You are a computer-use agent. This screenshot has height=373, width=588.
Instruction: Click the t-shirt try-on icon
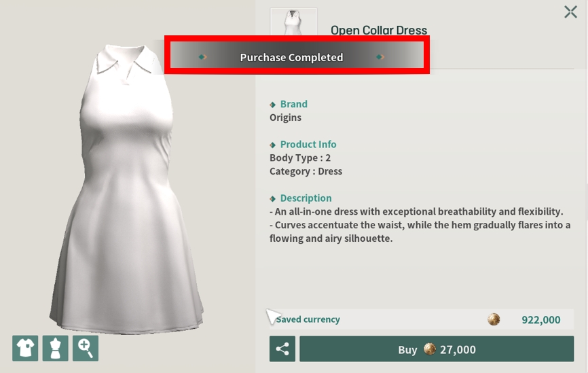coord(25,349)
